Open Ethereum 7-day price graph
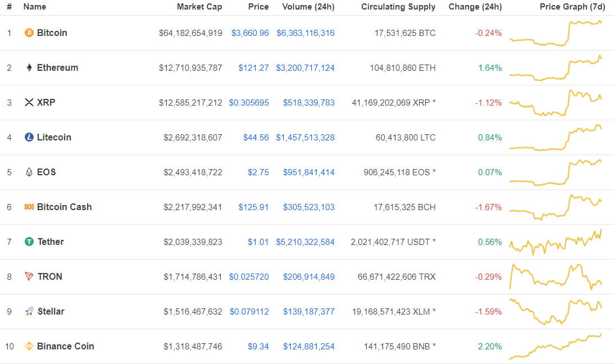 click(556, 68)
